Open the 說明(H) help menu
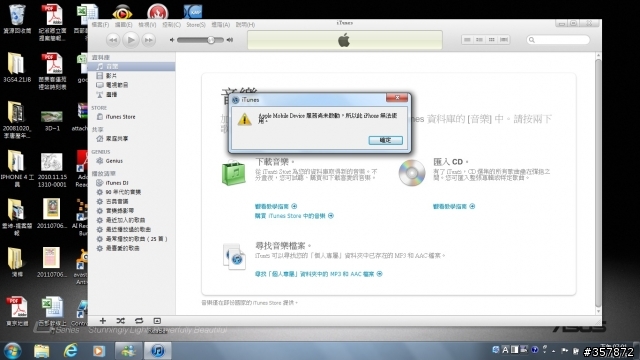The height and width of the screenshot is (360, 640). tap(245, 24)
